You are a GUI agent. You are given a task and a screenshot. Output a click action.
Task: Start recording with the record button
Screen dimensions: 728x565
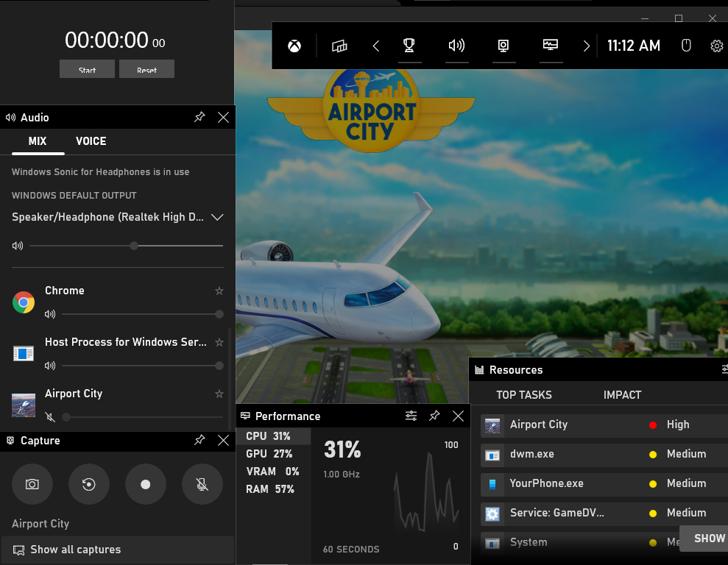tap(145, 484)
